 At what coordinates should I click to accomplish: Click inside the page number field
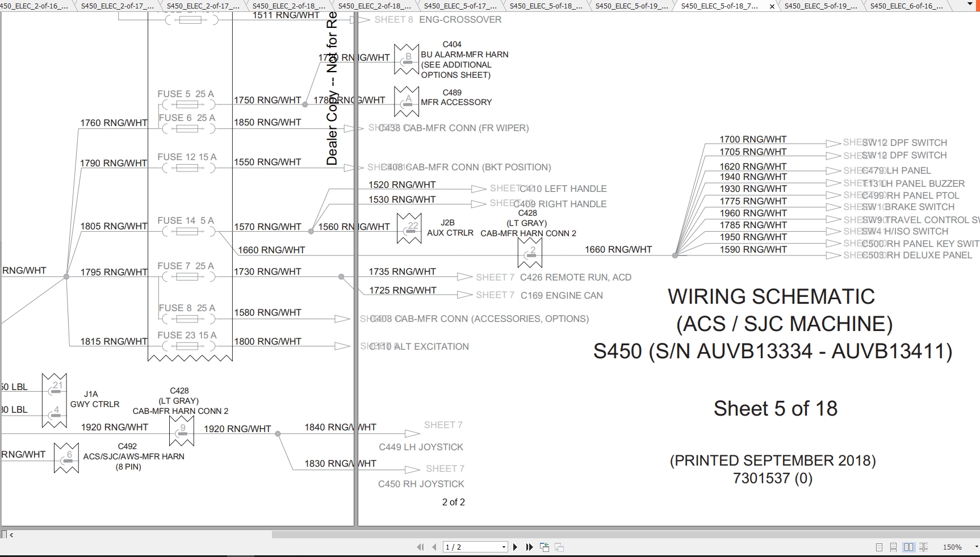pos(466,547)
